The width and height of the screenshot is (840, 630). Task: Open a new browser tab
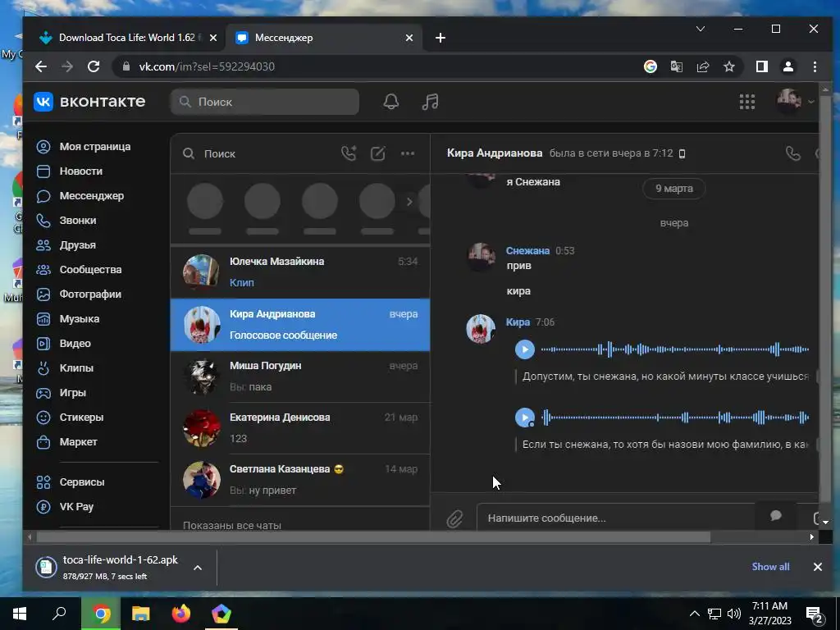[x=441, y=38]
